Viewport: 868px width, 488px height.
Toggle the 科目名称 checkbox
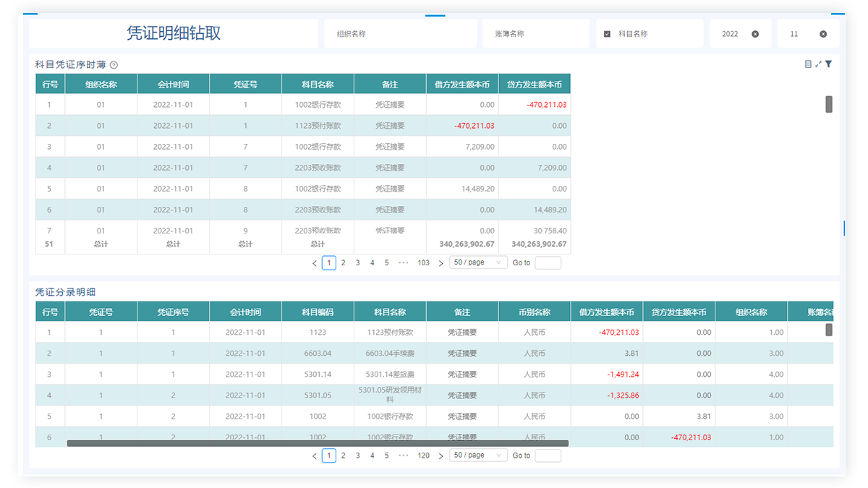(607, 34)
